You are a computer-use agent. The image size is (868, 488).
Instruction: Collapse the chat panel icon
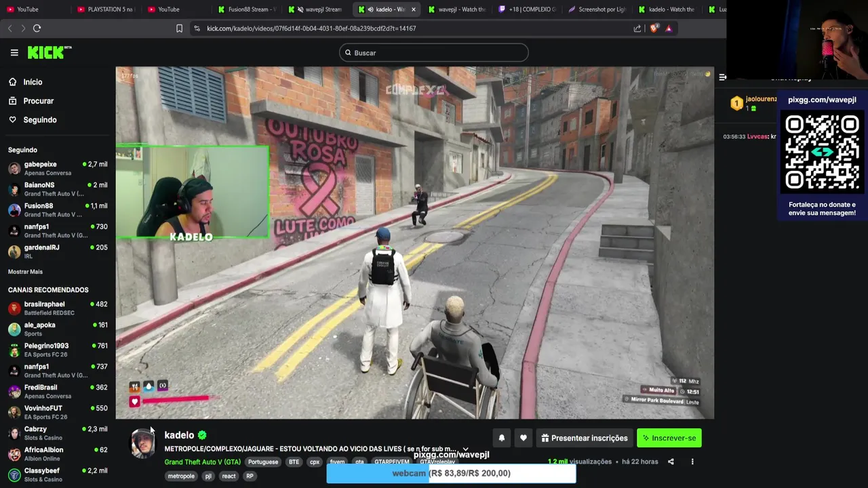pos(723,77)
